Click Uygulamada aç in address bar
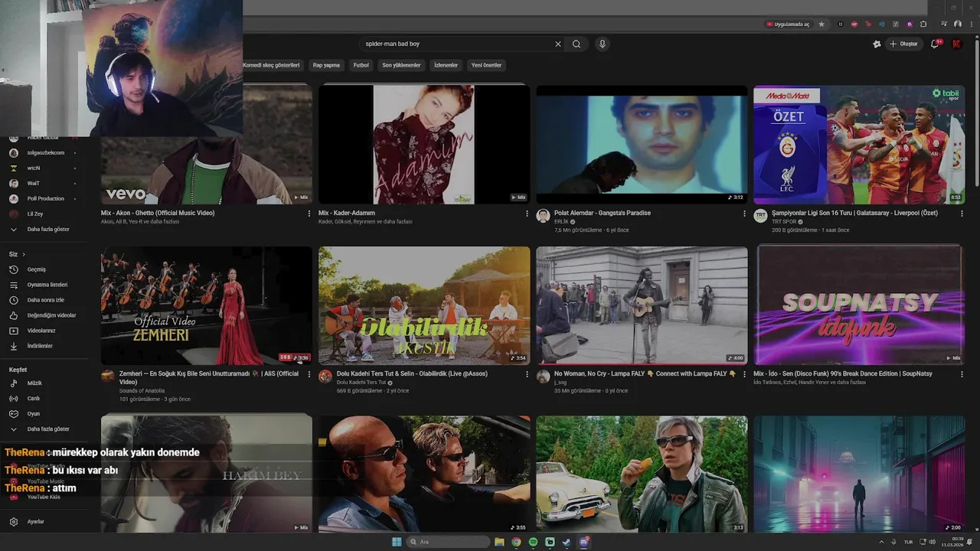Screen dimensions: 980x551 click(788, 24)
